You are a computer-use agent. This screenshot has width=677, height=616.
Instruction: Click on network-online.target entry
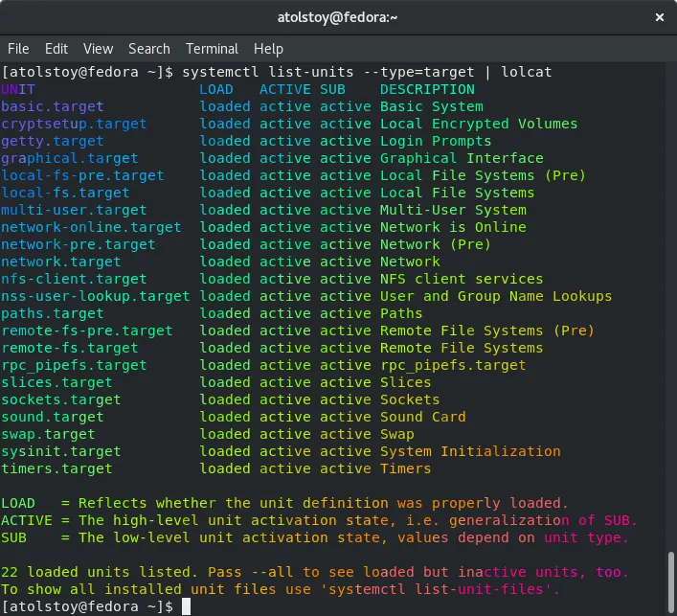coord(91,227)
